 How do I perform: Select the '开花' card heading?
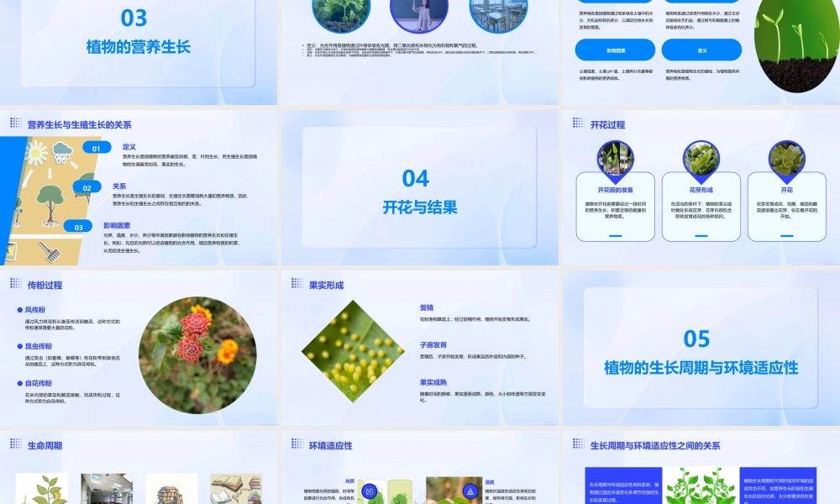786,190
